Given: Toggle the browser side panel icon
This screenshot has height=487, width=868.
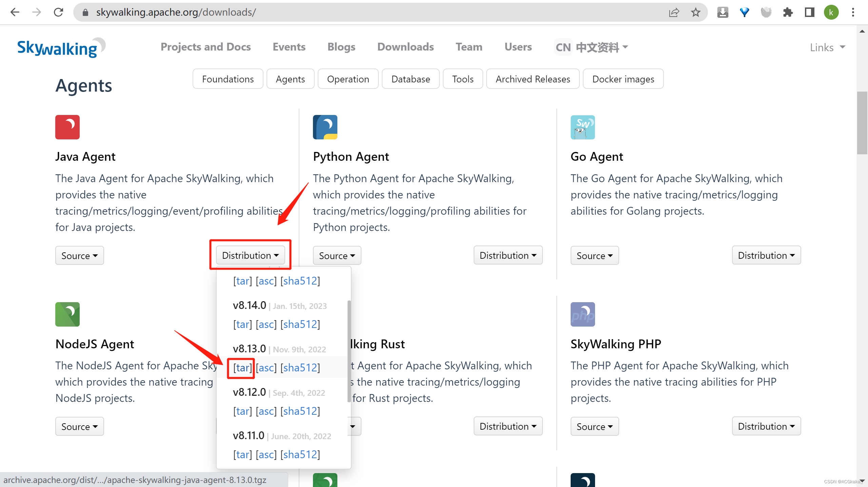Looking at the screenshot, I should 810,13.
